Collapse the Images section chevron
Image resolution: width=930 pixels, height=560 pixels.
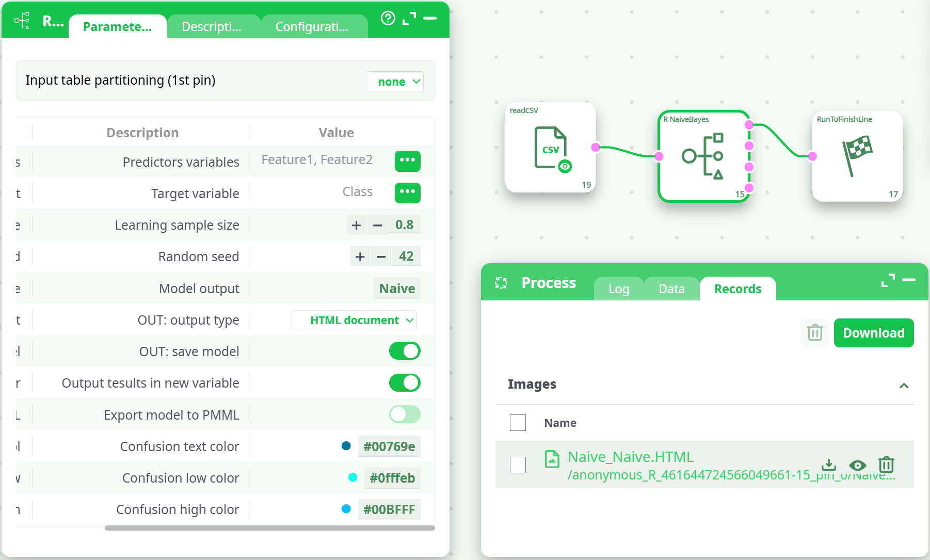coord(904,386)
